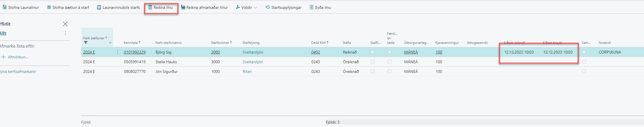Click the filter funnel icon under Heiti áætlunar
This screenshot has height=127, width=644.
pyautogui.click(x=86, y=43)
